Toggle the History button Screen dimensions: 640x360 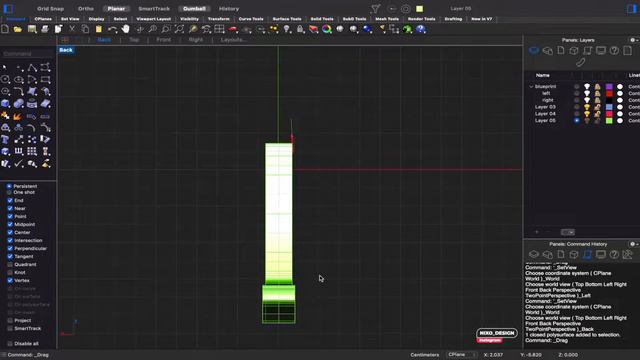click(229, 9)
